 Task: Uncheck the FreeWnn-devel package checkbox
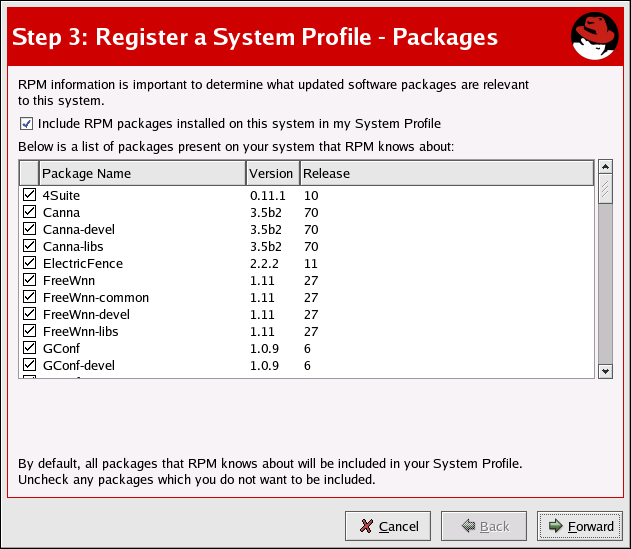click(29, 314)
